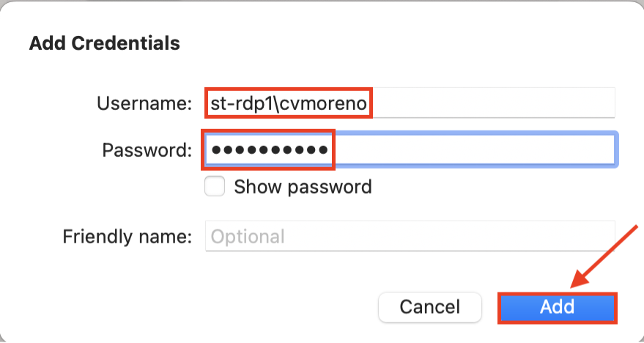Click the "Password:" label
644x343 pixels.
[147, 150]
